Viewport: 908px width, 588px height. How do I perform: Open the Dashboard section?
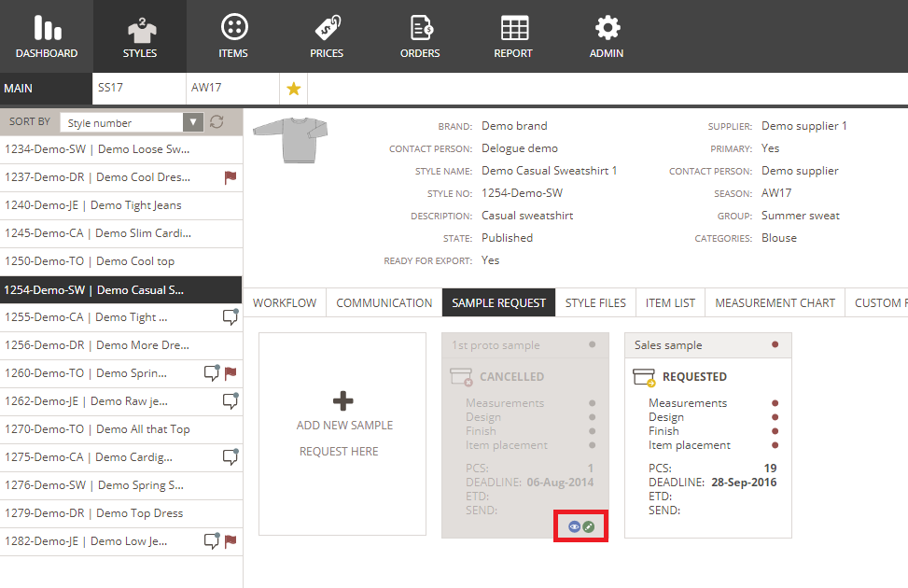[x=47, y=37]
